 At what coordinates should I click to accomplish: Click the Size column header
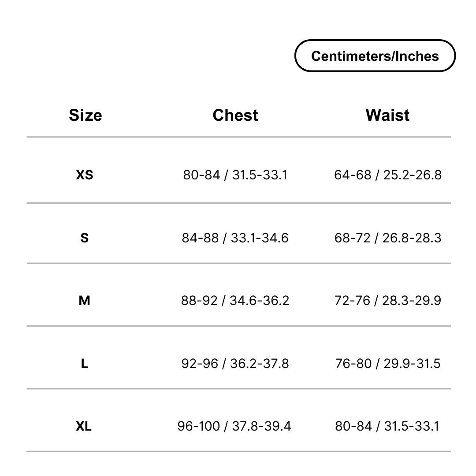tap(86, 115)
